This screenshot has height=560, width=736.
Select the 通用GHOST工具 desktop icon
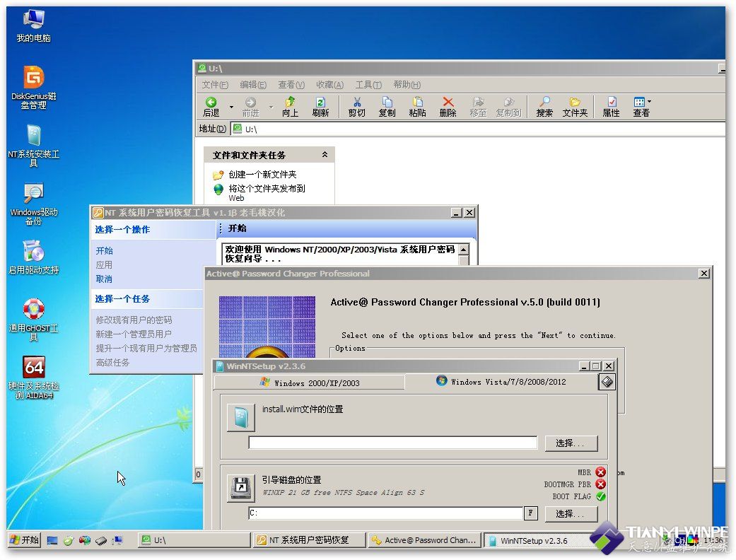[33, 320]
